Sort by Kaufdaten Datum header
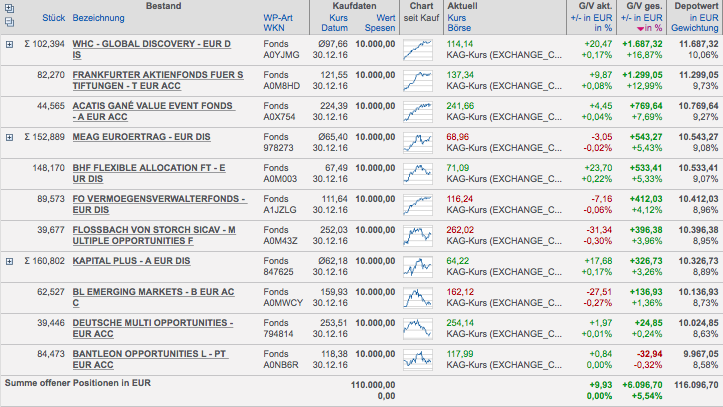723x407 pixels. (334, 28)
